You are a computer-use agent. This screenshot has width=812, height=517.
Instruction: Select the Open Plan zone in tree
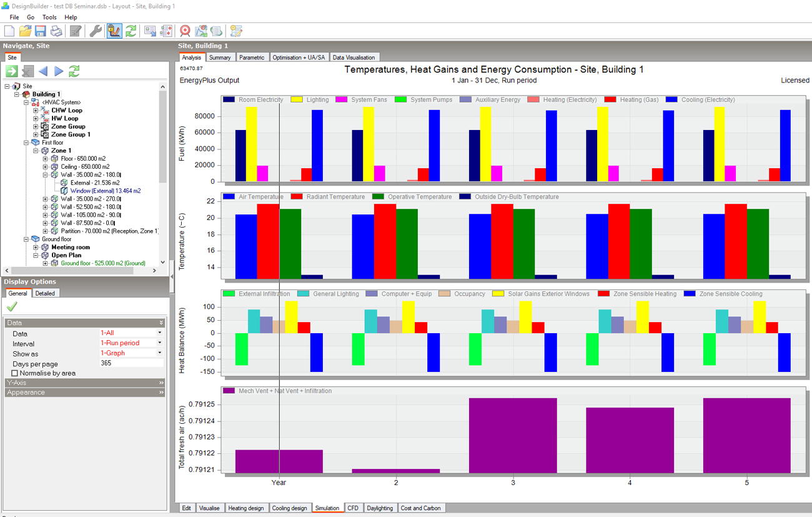pos(66,255)
